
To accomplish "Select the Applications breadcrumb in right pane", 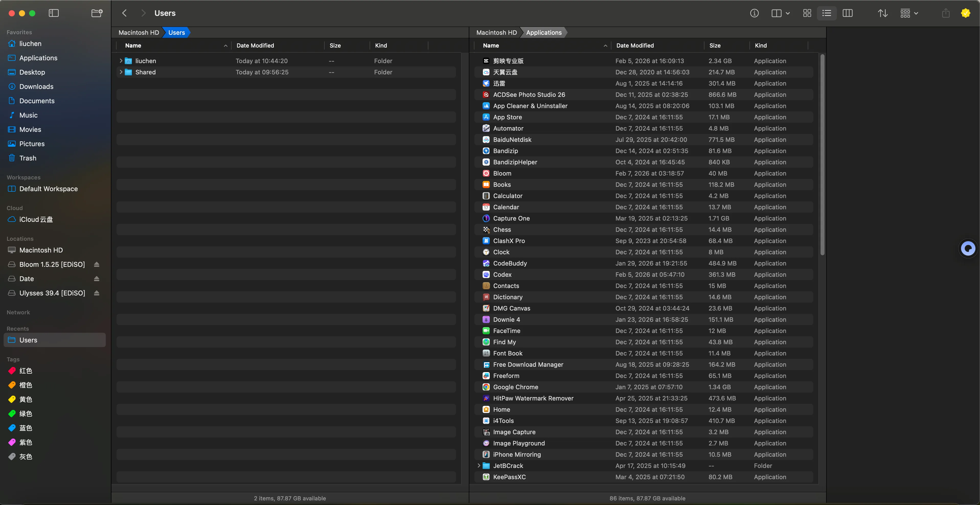I will tap(544, 33).
